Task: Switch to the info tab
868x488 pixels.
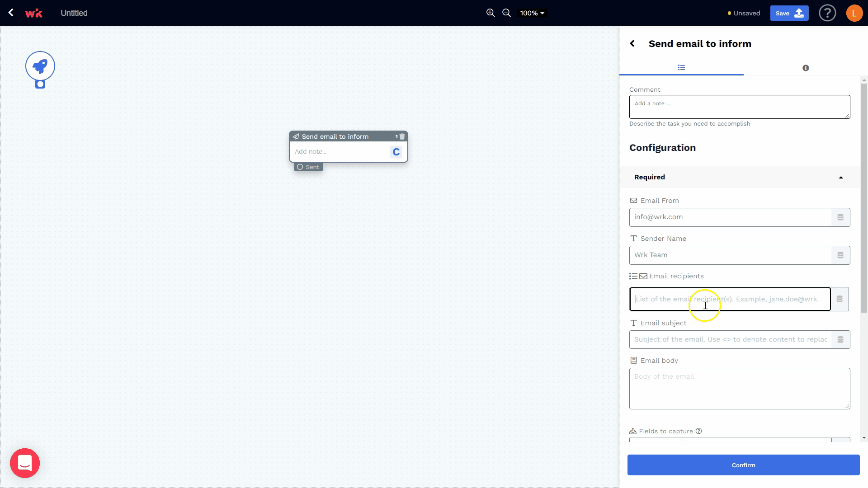Action: pos(806,68)
